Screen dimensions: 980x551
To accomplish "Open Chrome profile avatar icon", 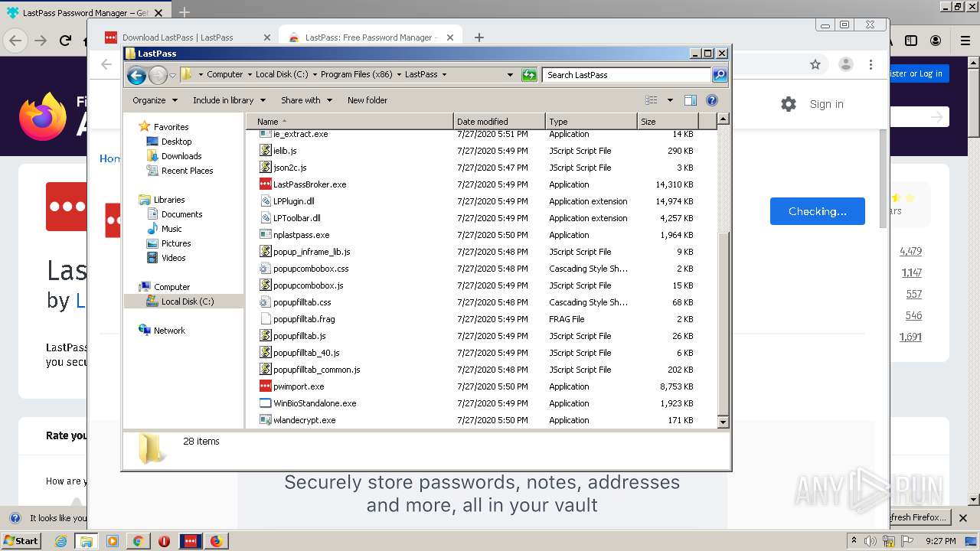I will pos(845,65).
